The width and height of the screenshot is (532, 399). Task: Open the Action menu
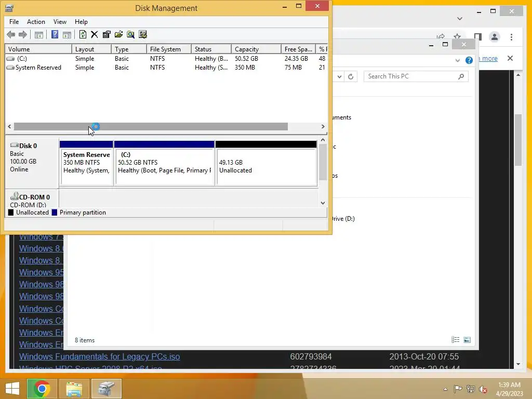coord(36,22)
